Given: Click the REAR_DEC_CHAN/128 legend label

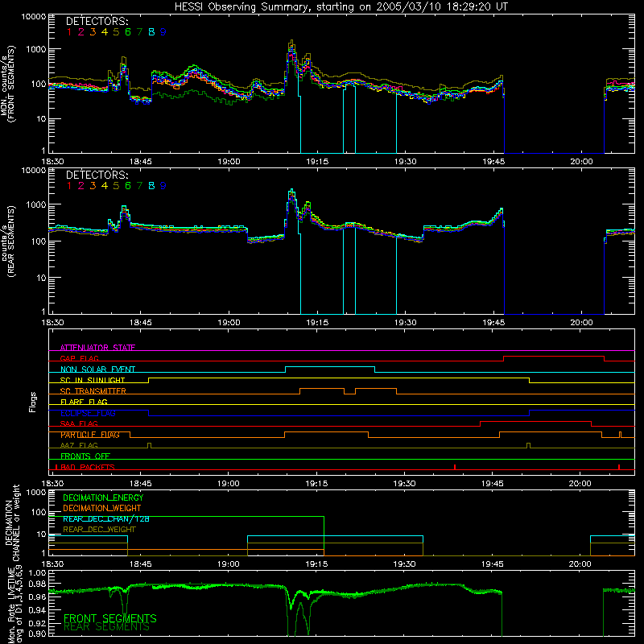Looking at the screenshot, I should [x=106, y=518].
